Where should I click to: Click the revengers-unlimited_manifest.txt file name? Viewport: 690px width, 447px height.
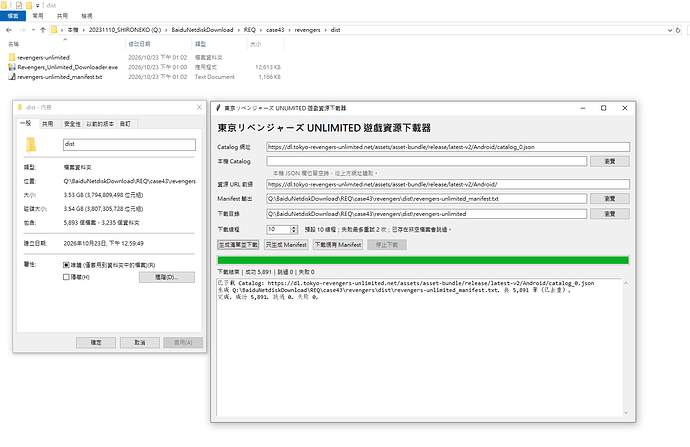click(x=60, y=77)
